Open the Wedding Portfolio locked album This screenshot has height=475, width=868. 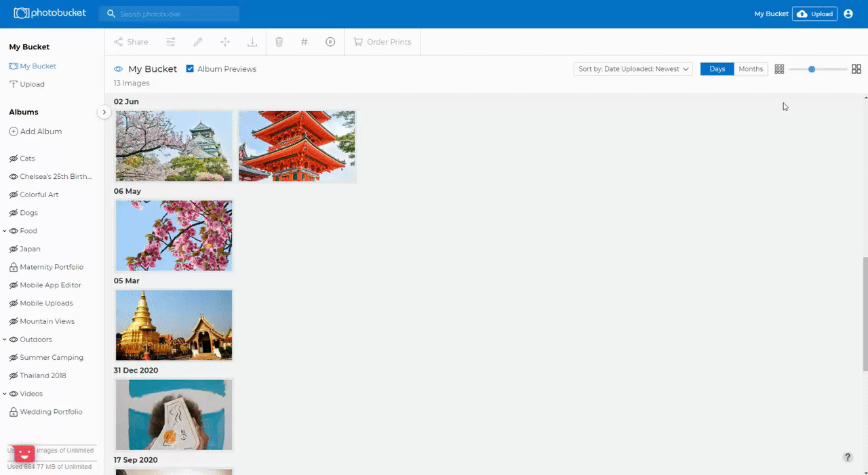click(45, 412)
